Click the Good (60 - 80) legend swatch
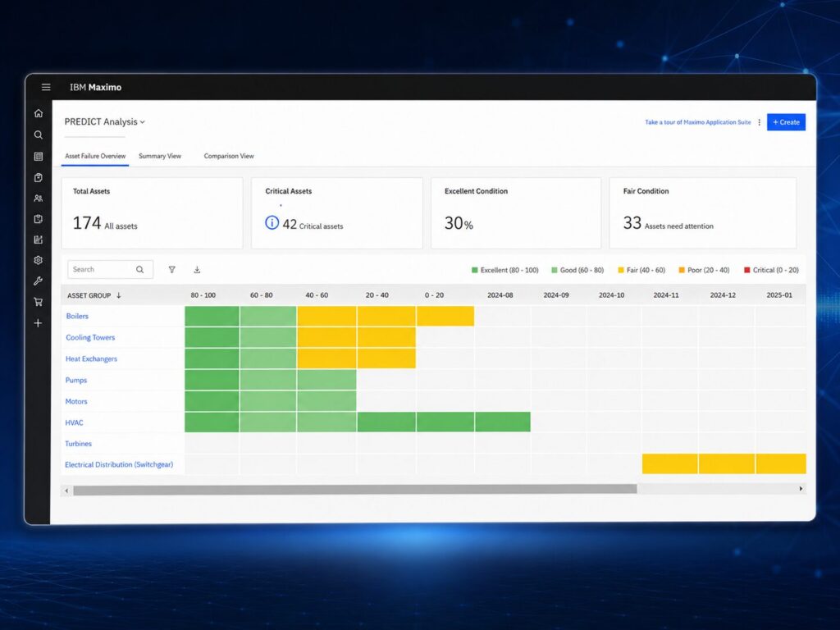Screen dimensions: 840x630 [554, 270]
